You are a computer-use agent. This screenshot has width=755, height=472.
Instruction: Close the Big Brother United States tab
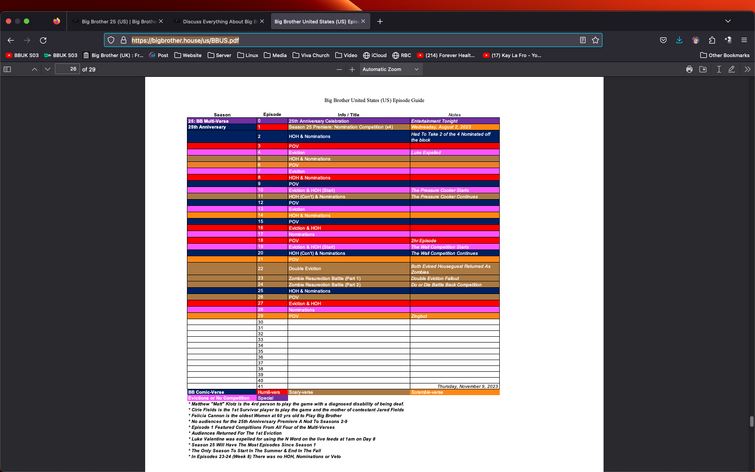coord(363,22)
